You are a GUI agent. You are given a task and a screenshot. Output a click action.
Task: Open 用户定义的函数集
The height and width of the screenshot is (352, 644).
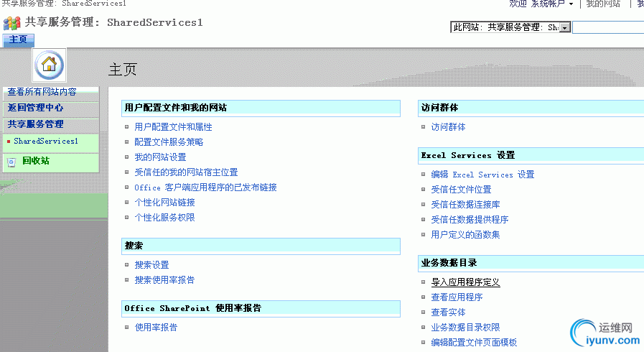(465, 234)
